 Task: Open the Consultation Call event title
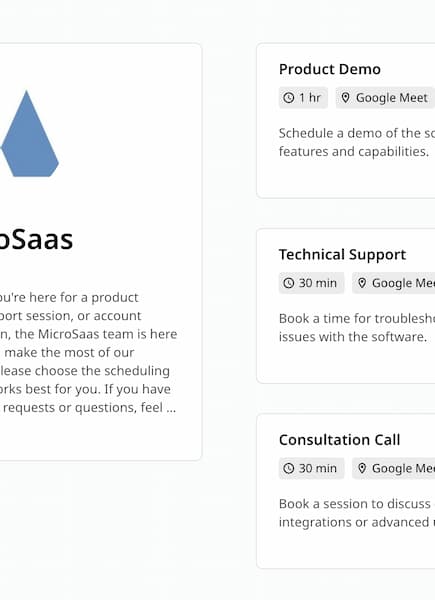(x=340, y=440)
